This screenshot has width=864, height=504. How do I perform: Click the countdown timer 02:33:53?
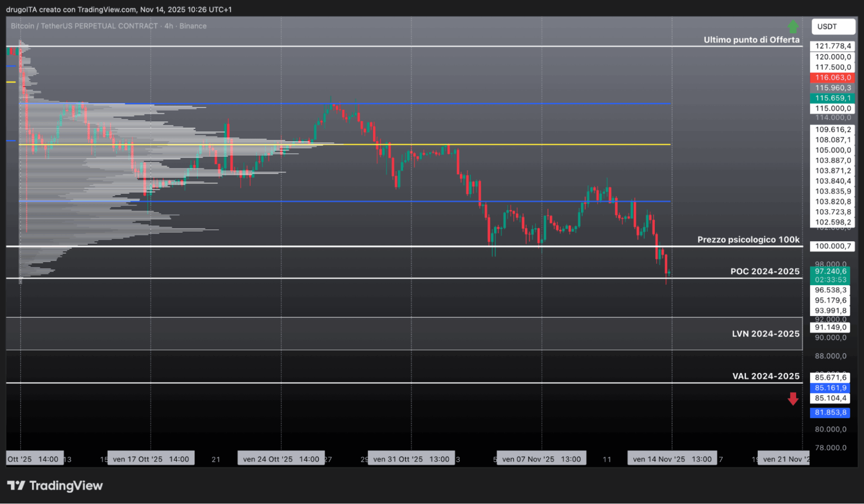(x=830, y=279)
